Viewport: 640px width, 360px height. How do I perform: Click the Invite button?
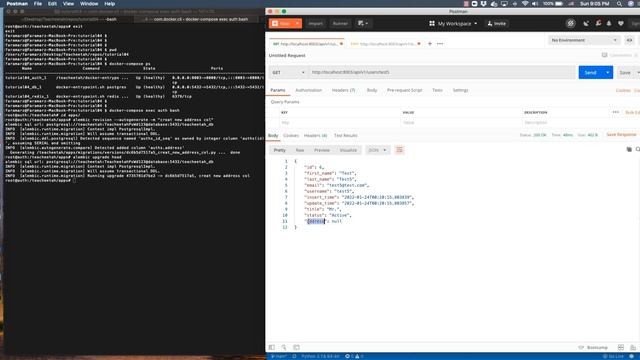click(x=497, y=24)
